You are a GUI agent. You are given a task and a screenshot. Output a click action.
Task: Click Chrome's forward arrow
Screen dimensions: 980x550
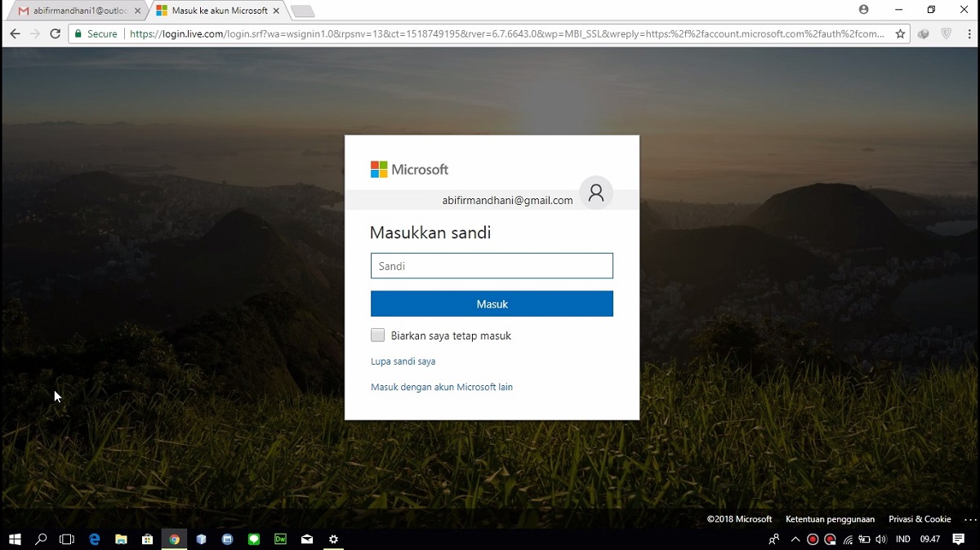(x=35, y=34)
